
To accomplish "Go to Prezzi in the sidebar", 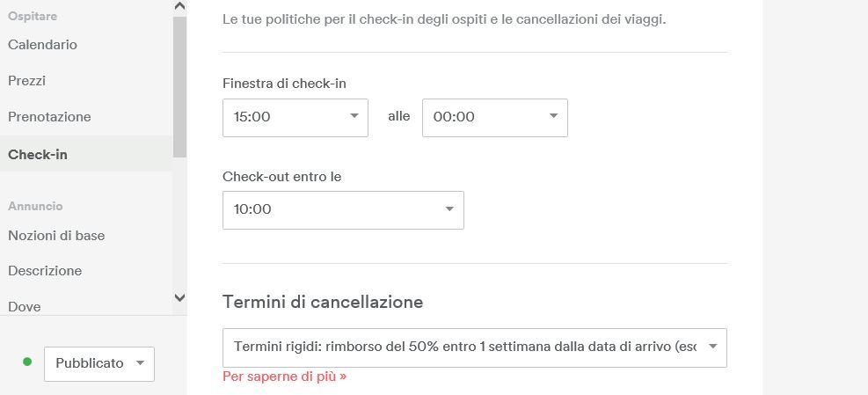I will point(27,81).
